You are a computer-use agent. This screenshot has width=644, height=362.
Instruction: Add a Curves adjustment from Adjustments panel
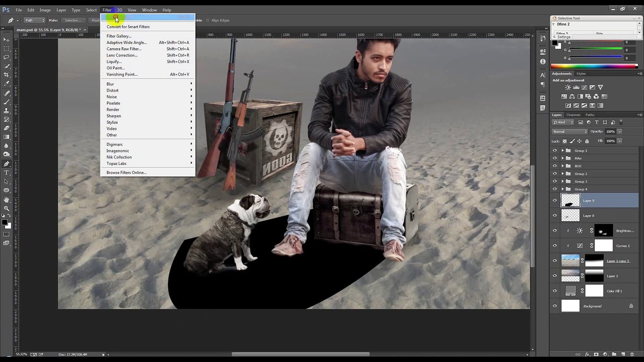[x=584, y=87]
